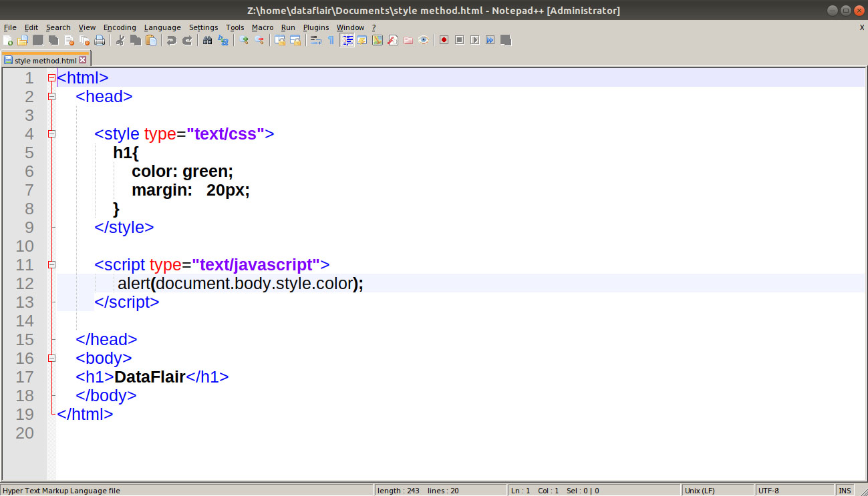868x496 pixels.
Task: Toggle the Word Wrap toolbar button
Action: 315,40
